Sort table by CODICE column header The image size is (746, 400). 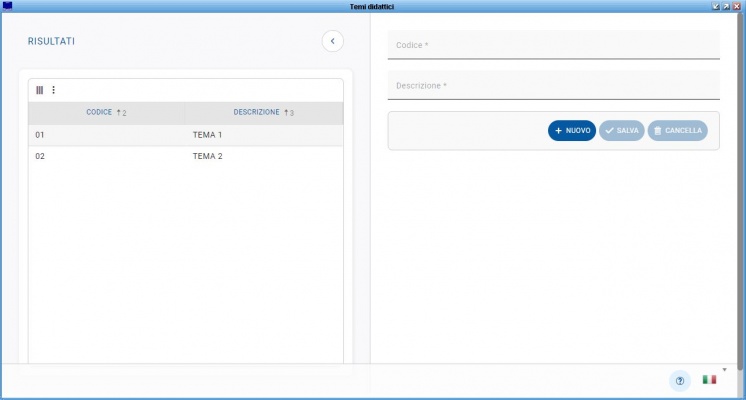[107, 113]
